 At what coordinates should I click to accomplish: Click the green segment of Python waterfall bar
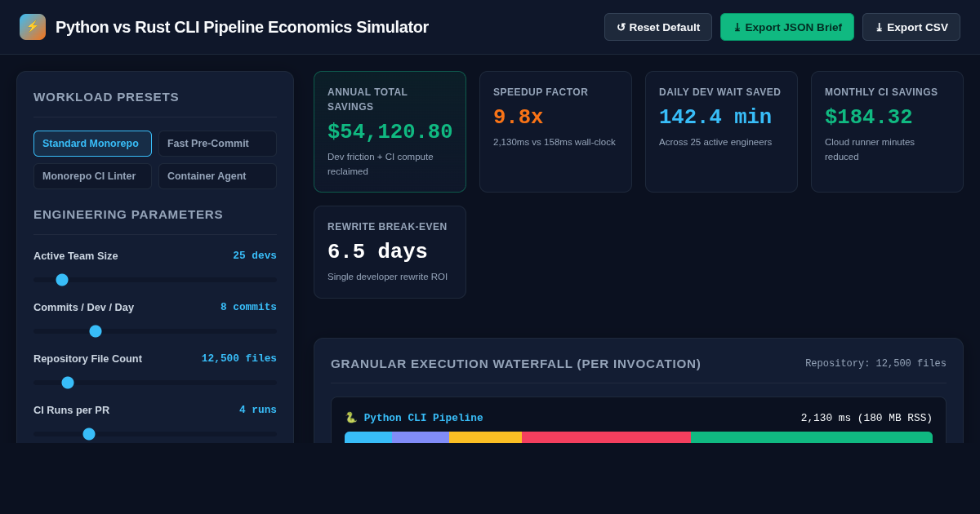pos(812,437)
